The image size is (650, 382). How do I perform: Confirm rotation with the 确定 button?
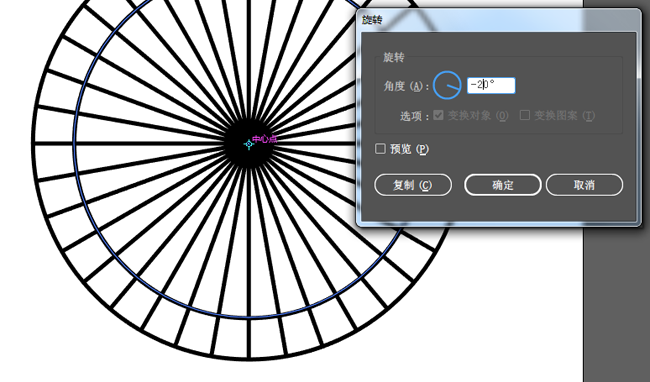tap(502, 185)
